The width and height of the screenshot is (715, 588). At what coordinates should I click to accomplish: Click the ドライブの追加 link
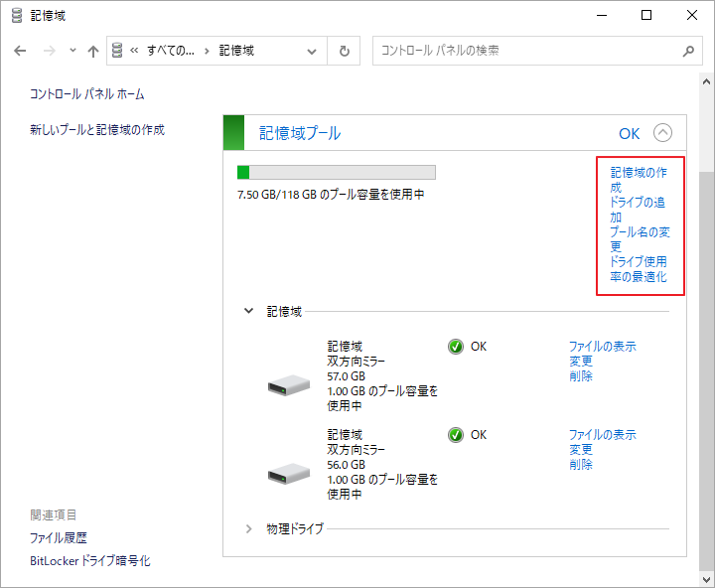point(638,209)
